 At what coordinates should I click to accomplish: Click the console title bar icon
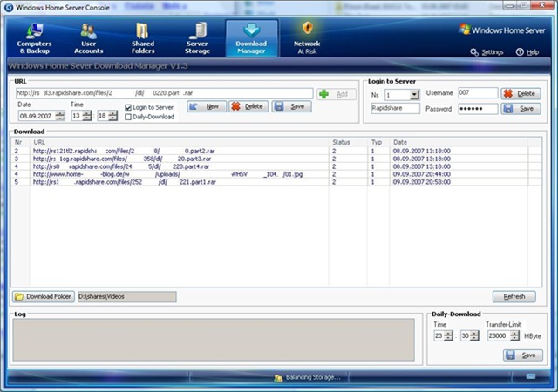pyautogui.click(x=9, y=8)
